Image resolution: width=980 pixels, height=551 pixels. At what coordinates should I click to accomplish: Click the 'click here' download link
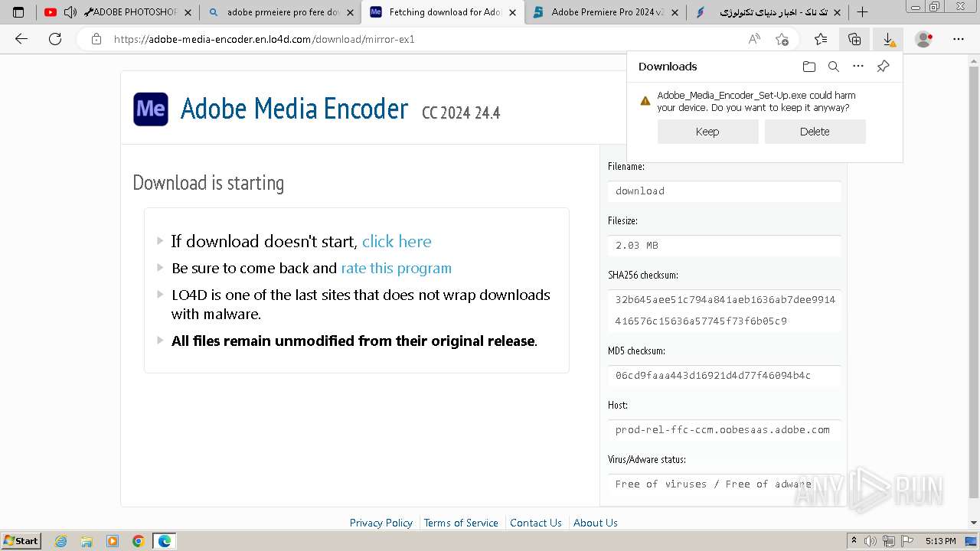(x=397, y=241)
